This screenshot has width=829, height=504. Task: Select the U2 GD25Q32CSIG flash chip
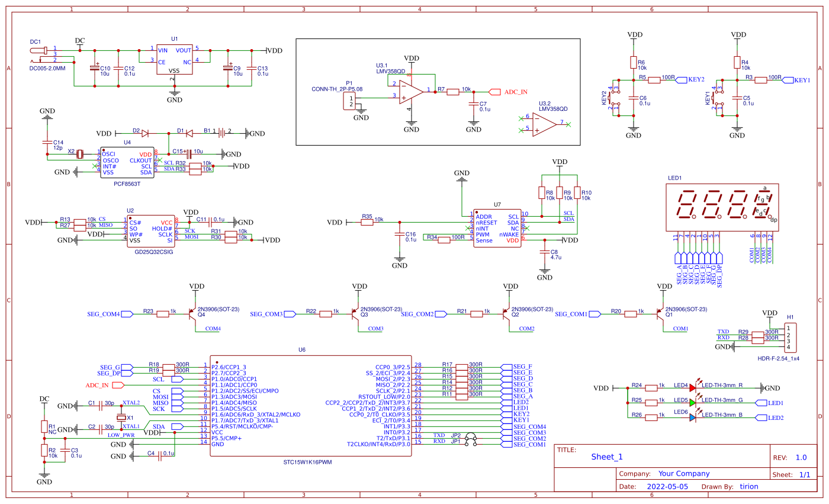click(150, 232)
